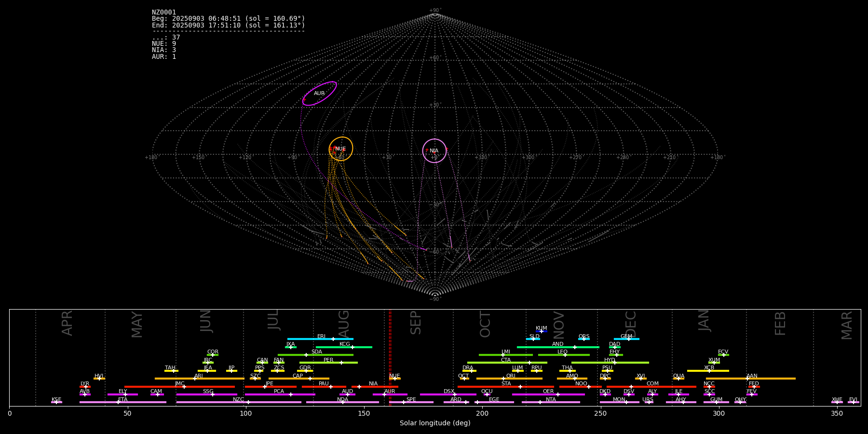Click the 'Solar longitude (deg)' axis title
Screen dimensions: 868x434
click(x=435, y=423)
